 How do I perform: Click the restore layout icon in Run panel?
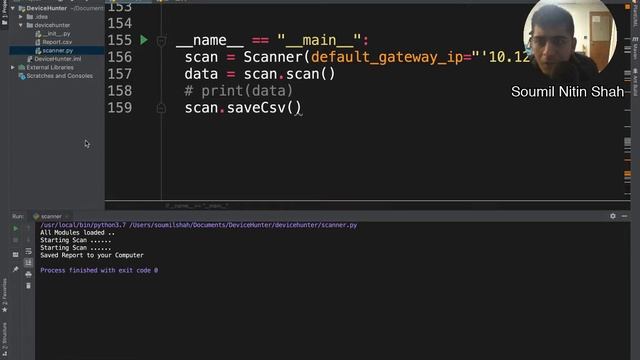tap(16, 255)
